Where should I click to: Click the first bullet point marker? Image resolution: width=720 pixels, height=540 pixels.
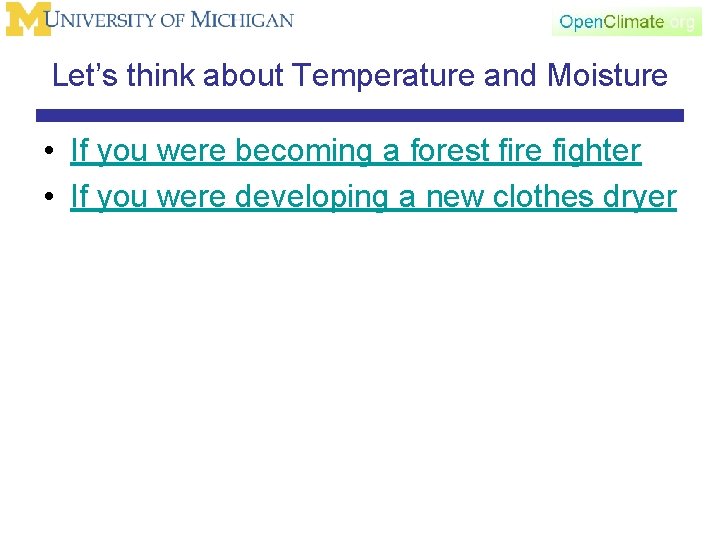tap(48, 152)
